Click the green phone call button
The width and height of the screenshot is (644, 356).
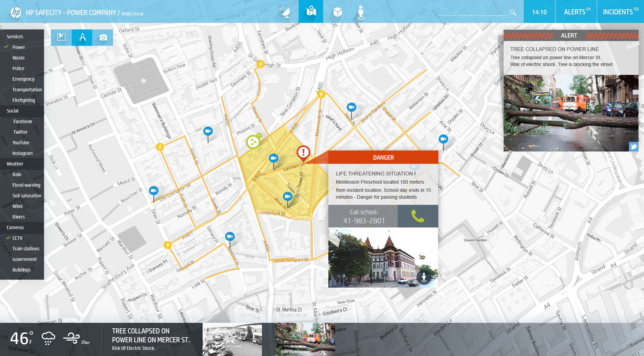coord(418,216)
